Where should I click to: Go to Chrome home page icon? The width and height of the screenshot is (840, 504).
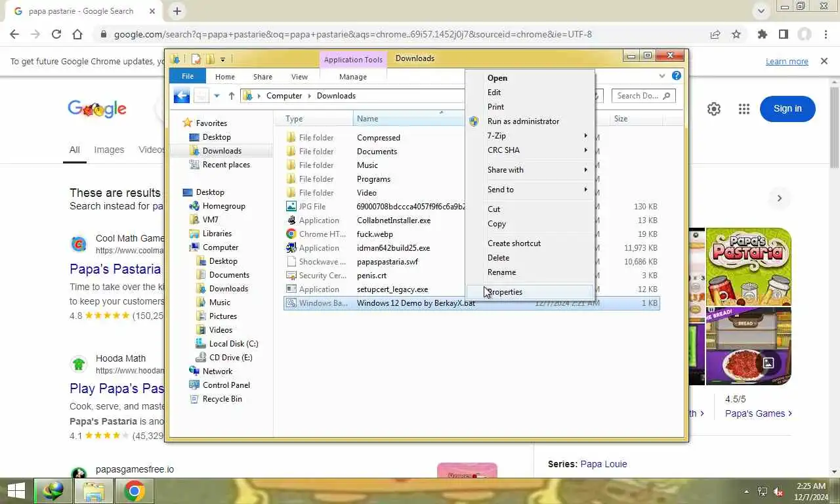coord(77,34)
